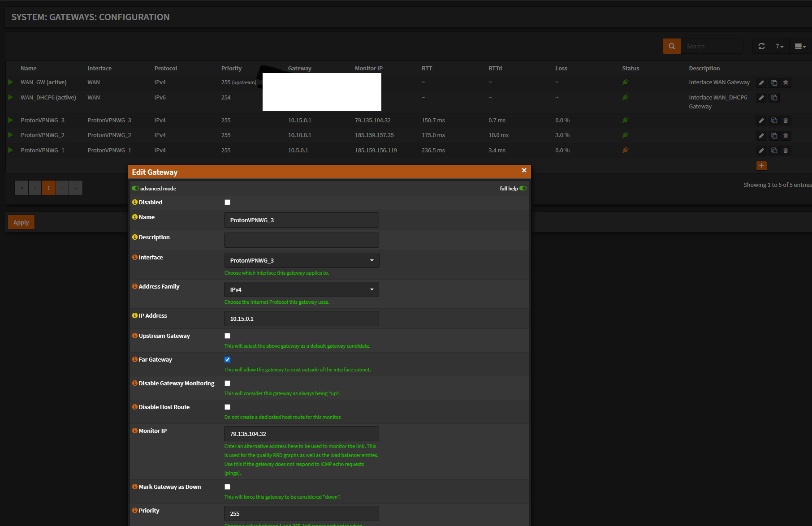The height and width of the screenshot is (526, 812).
Task: Delete the ProtonVPNWG_1 gateway row
Action: pos(786,151)
